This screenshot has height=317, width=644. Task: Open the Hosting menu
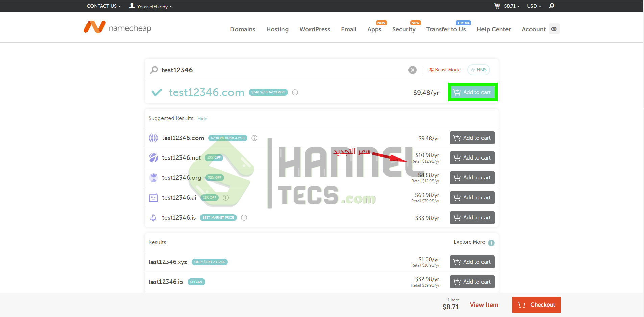click(277, 29)
